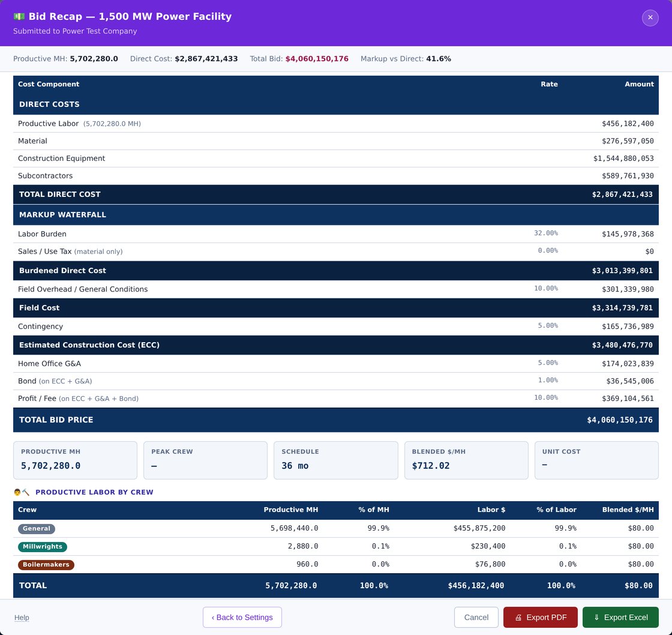Export the bid recap to Excel
The image size is (672, 635).
tap(620, 618)
